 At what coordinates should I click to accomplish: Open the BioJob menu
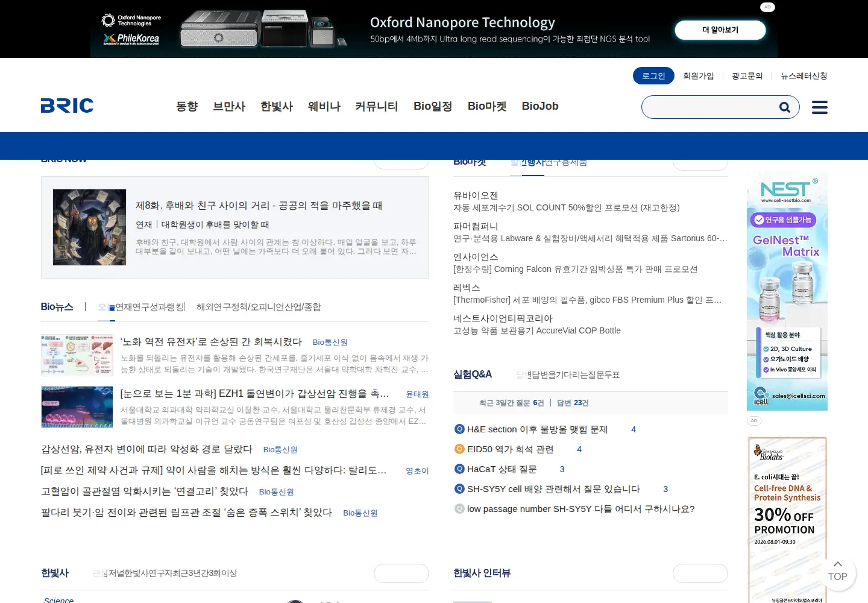pos(540,106)
